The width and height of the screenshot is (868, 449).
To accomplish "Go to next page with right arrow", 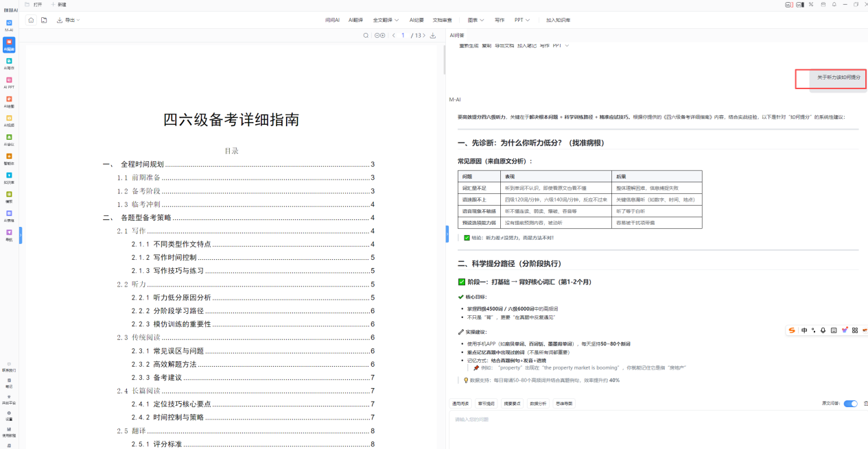I will tap(423, 36).
